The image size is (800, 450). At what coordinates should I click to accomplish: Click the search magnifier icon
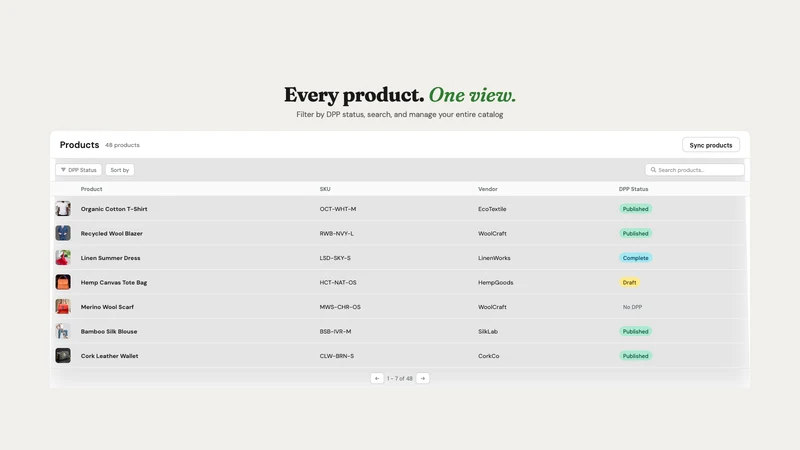coord(653,170)
